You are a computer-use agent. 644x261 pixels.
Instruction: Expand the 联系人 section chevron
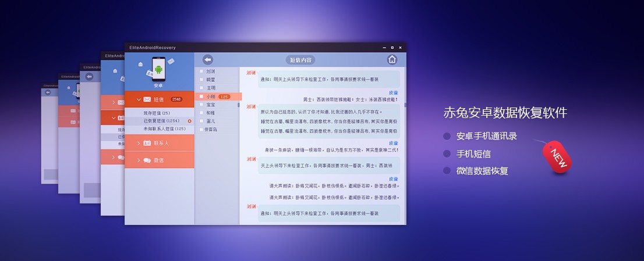point(139,143)
